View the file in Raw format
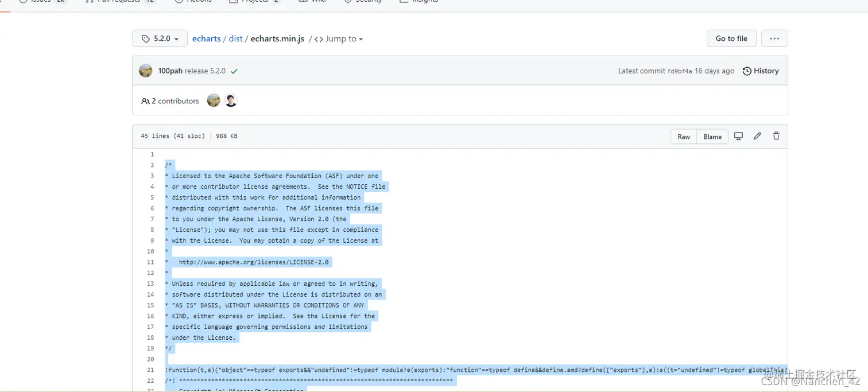This screenshot has width=868, height=392. 684,137
